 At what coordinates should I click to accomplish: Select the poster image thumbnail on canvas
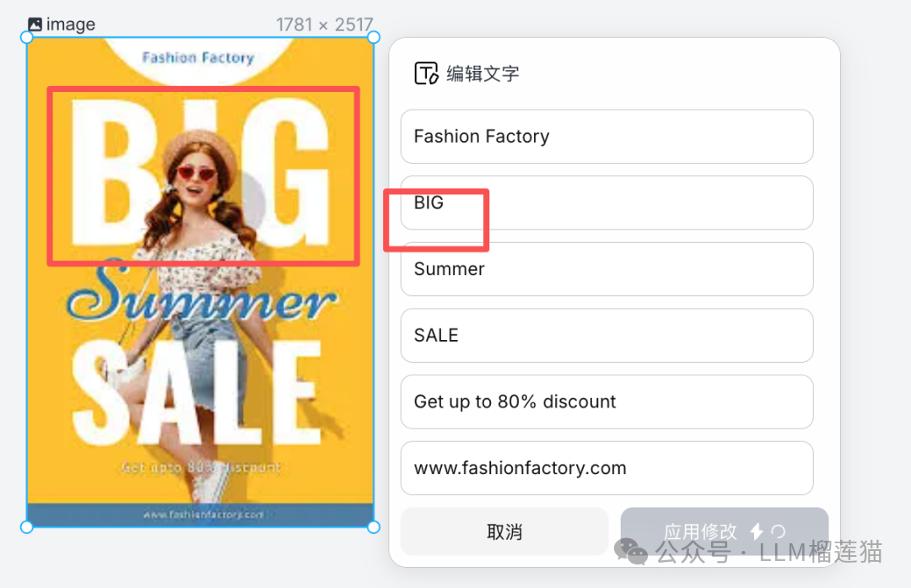[x=200, y=283]
